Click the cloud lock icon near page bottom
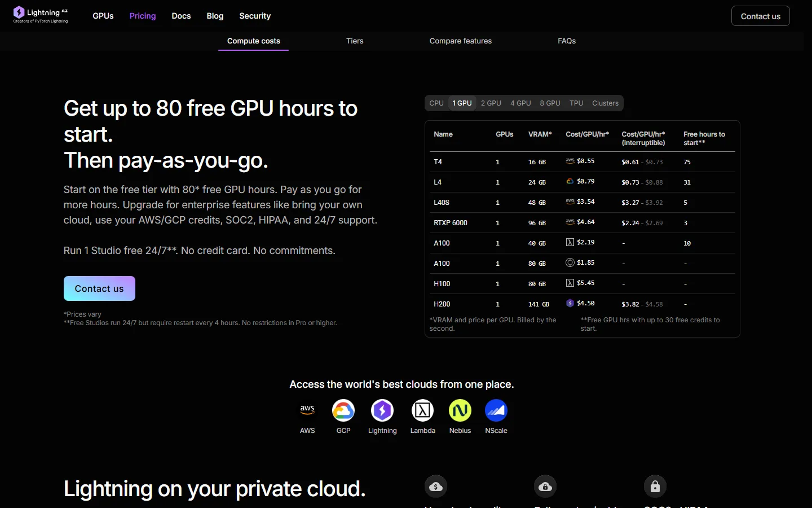 (x=545, y=487)
